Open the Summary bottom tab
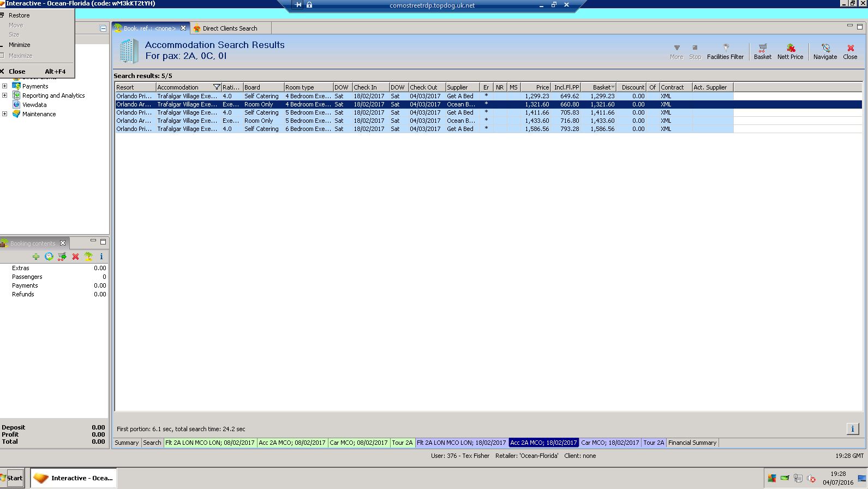The height and width of the screenshot is (489, 868). 127,443
